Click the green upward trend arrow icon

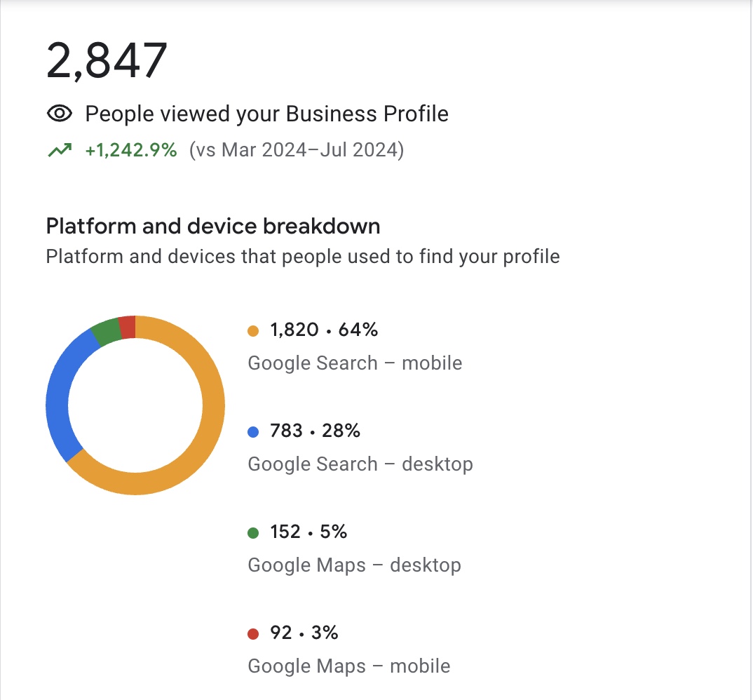(x=60, y=150)
